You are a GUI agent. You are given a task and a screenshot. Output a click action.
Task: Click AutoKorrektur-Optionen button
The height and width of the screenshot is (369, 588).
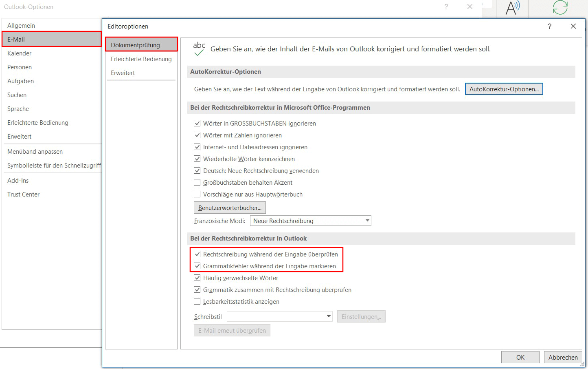(504, 89)
